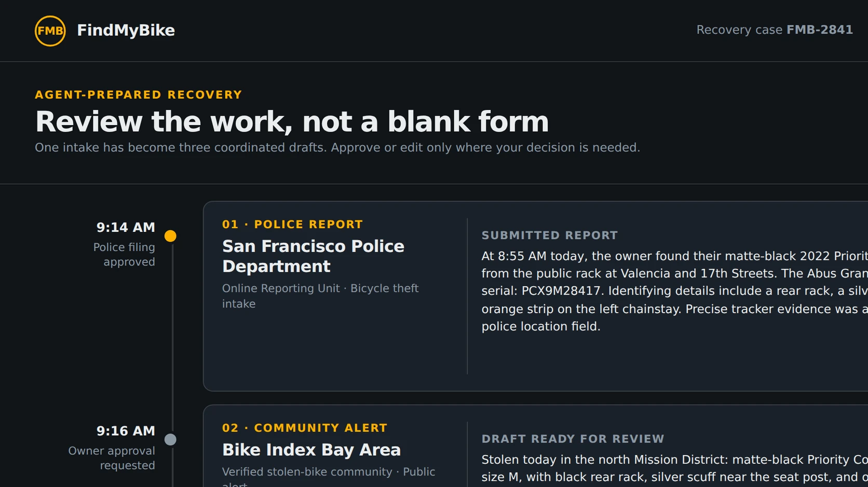
Task: Click 'Online Reporting Unit · Bicycle theft intake' subtitle
Action: [320, 296]
